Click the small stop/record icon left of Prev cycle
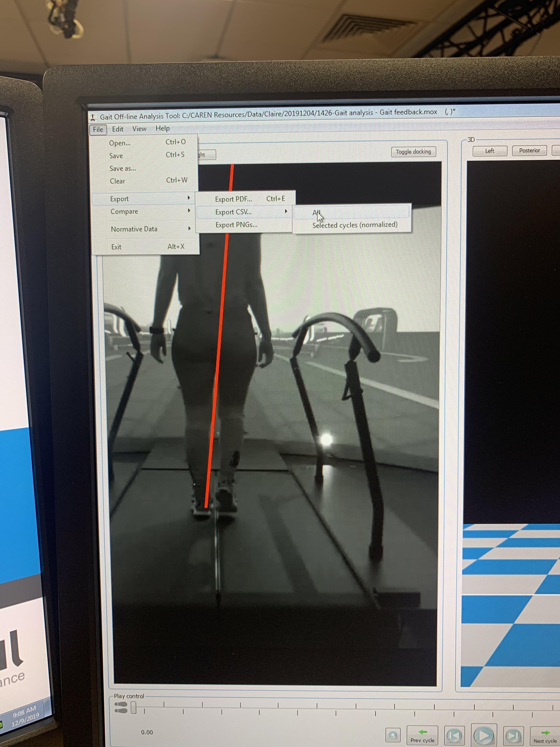 coord(393,735)
